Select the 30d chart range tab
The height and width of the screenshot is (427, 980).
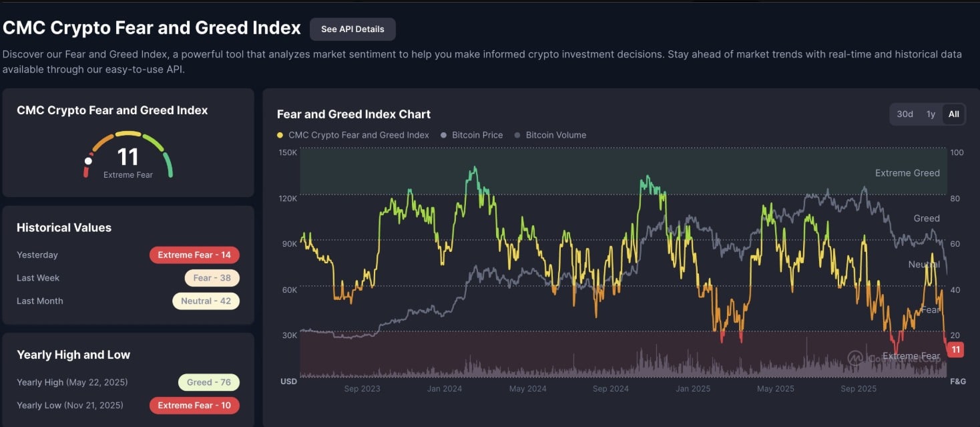tap(905, 114)
